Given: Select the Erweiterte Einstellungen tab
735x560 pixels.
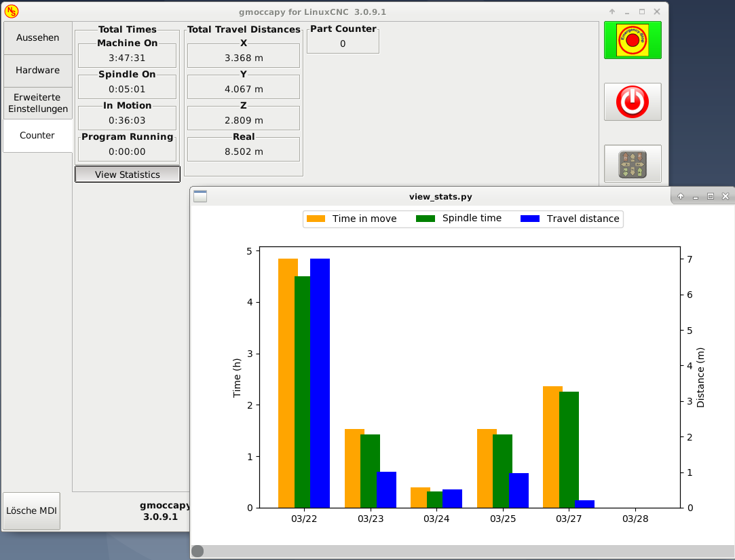Looking at the screenshot, I should pos(37,103).
